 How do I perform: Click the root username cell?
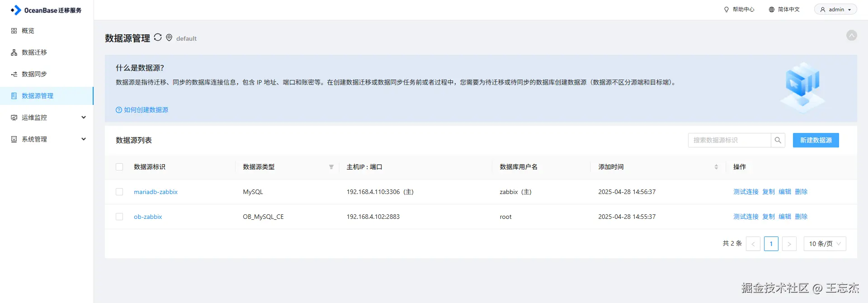click(x=505, y=217)
